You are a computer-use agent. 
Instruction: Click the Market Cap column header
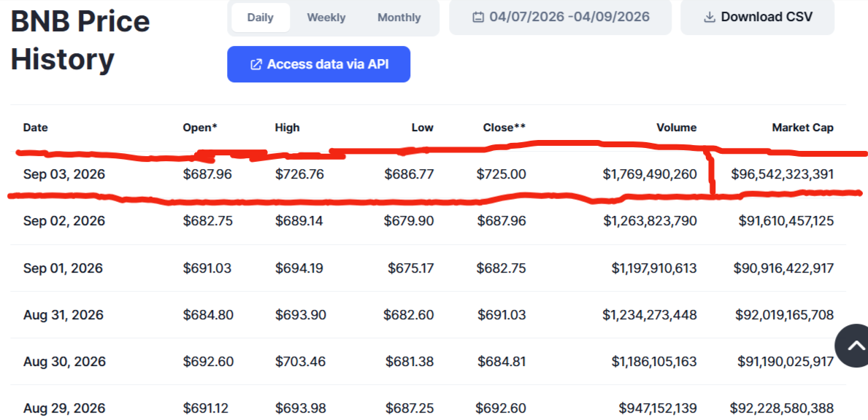pos(803,128)
